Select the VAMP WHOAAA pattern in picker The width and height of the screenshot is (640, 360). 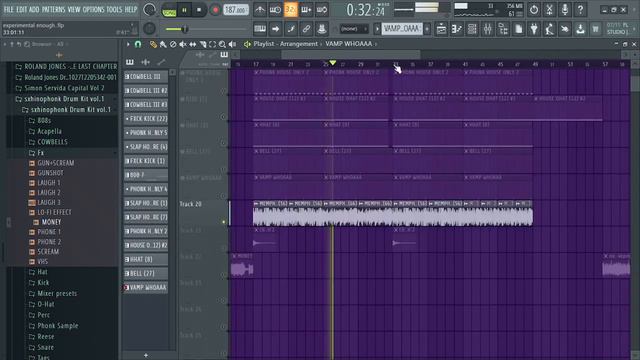(146, 287)
